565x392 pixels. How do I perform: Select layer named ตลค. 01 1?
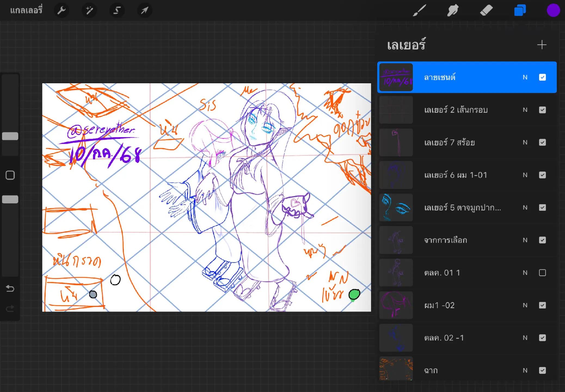pos(442,272)
